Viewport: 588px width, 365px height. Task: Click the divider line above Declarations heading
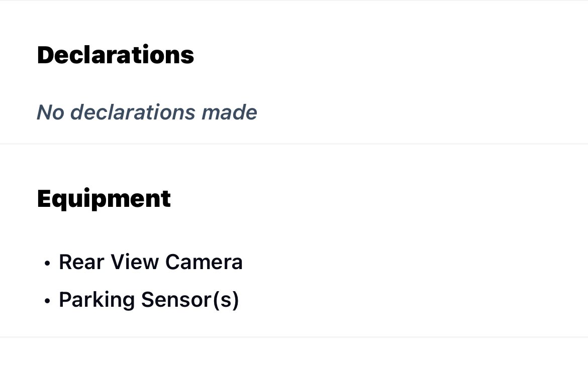tap(294, 1)
